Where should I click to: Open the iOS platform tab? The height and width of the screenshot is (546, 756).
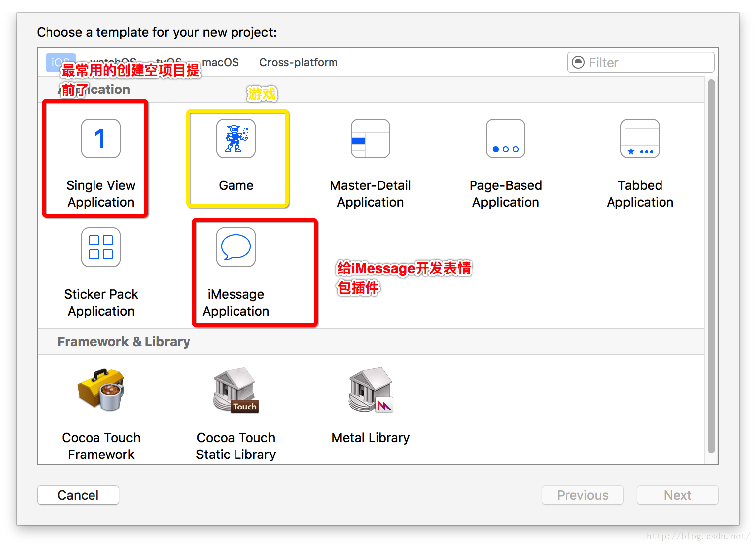(61, 62)
